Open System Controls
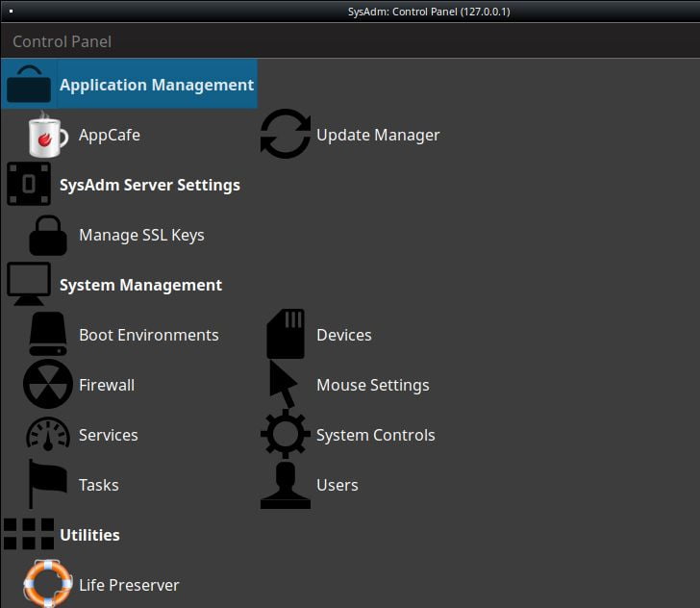Screen dimensions: 700x608 [375, 435]
